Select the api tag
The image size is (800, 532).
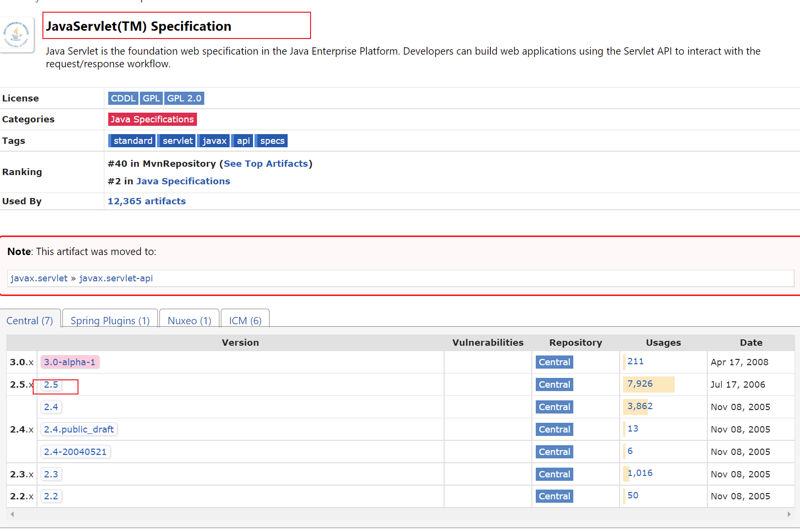[x=242, y=141]
